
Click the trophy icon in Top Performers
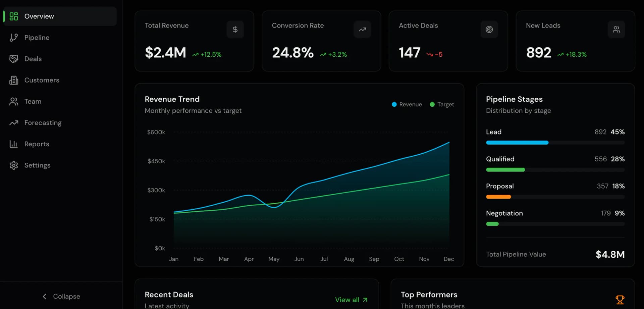click(620, 300)
